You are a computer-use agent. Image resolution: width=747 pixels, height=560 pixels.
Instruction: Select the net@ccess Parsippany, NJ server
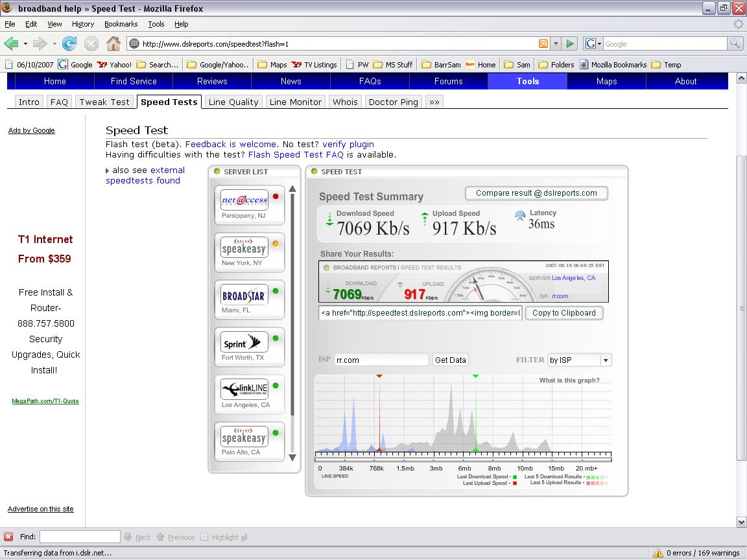tap(249, 205)
